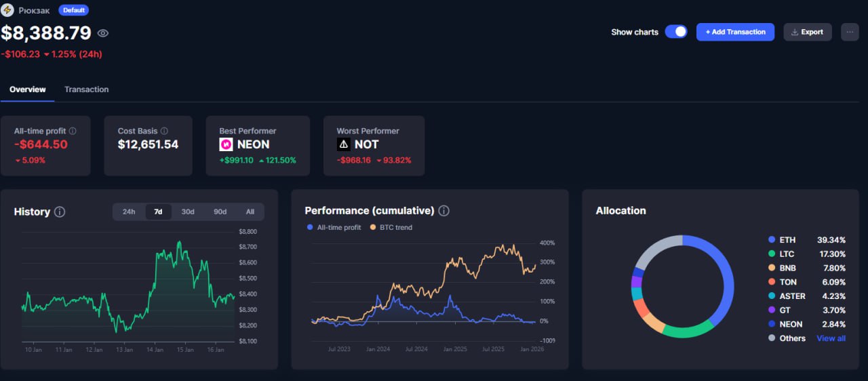Click the All-time profit info icon
The width and height of the screenshot is (868, 381).
coord(73,131)
